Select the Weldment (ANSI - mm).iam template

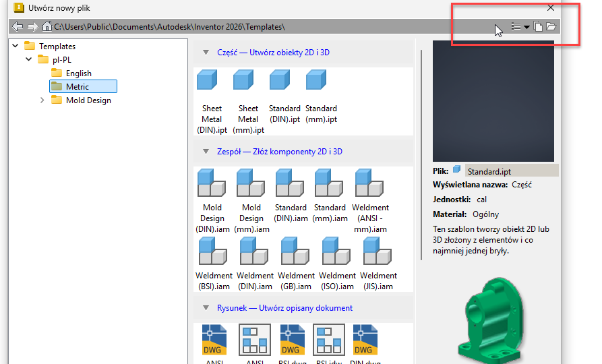tap(370, 201)
